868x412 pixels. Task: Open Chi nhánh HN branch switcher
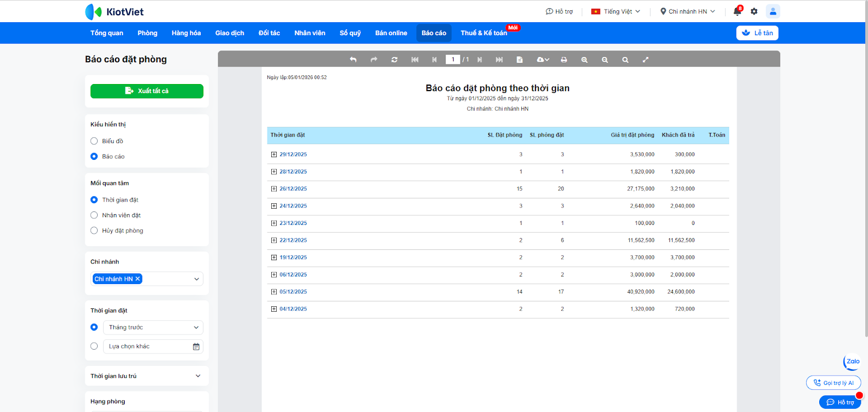pyautogui.click(x=687, y=11)
